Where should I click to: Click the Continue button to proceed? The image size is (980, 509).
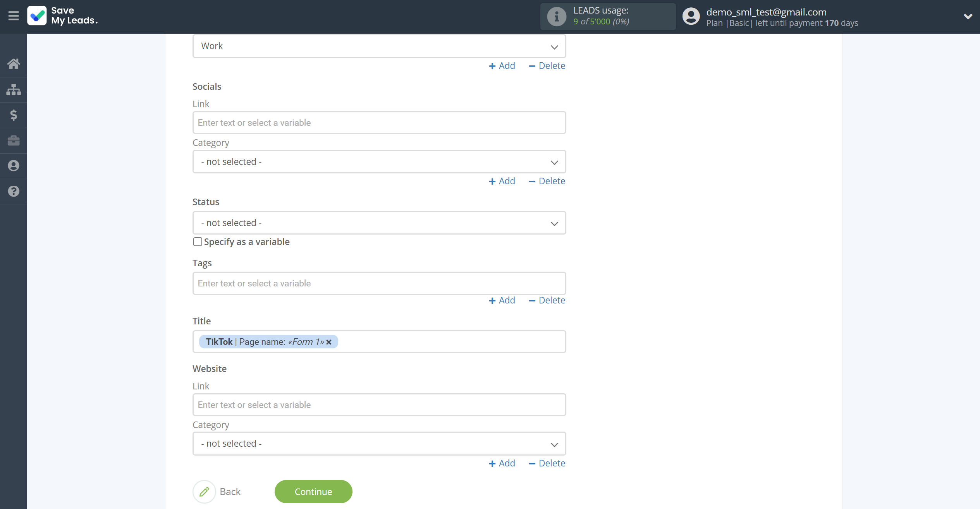(x=313, y=492)
